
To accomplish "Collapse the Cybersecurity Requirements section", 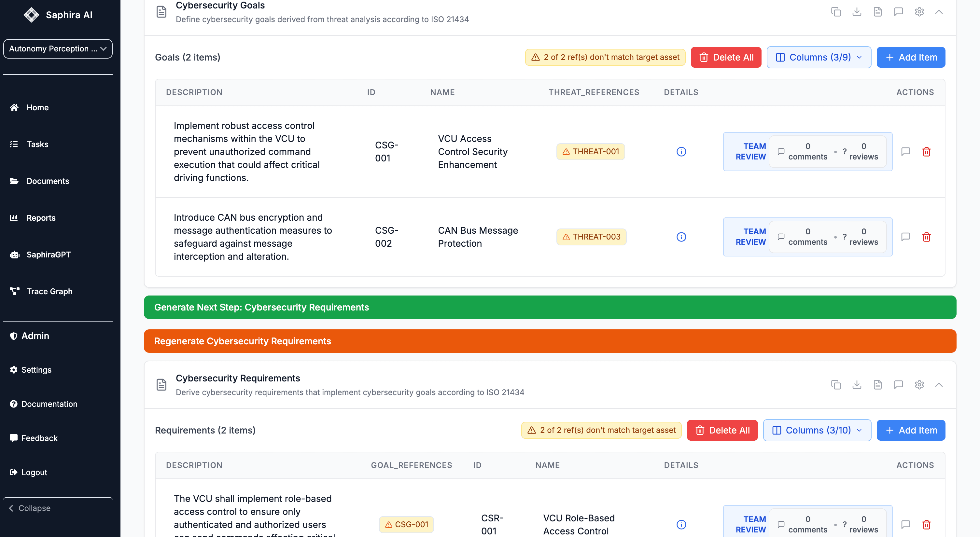I will coord(939,384).
